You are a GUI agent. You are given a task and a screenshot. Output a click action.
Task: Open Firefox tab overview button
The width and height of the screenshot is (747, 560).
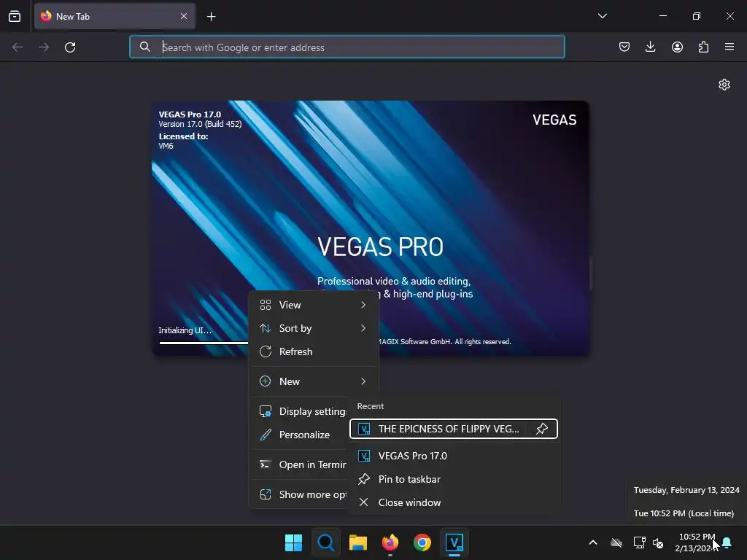[15, 16]
